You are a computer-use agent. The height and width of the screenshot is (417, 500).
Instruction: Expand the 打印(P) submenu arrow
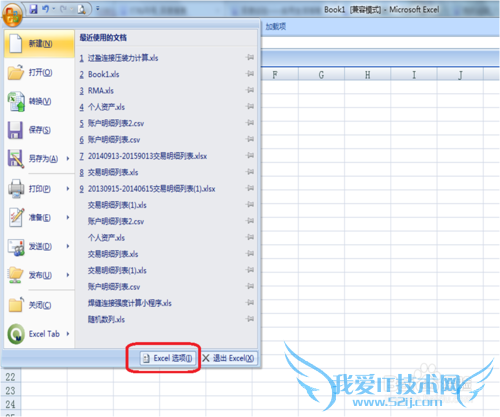point(68,189)
